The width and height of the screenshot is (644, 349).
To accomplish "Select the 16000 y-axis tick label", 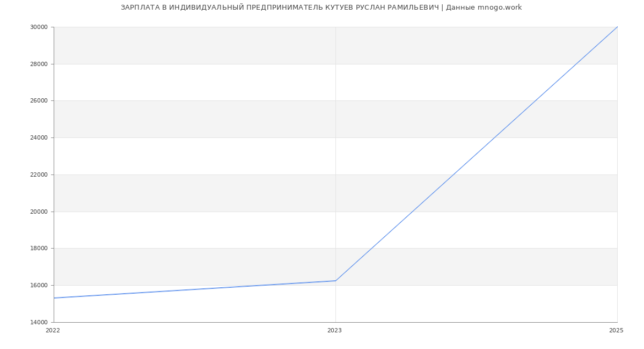I will coord(40,285).
